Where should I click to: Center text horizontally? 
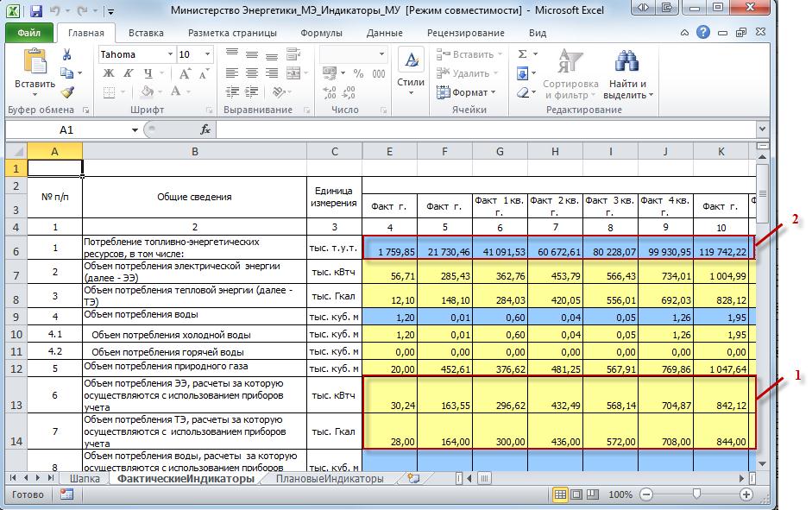coord(252,73)
